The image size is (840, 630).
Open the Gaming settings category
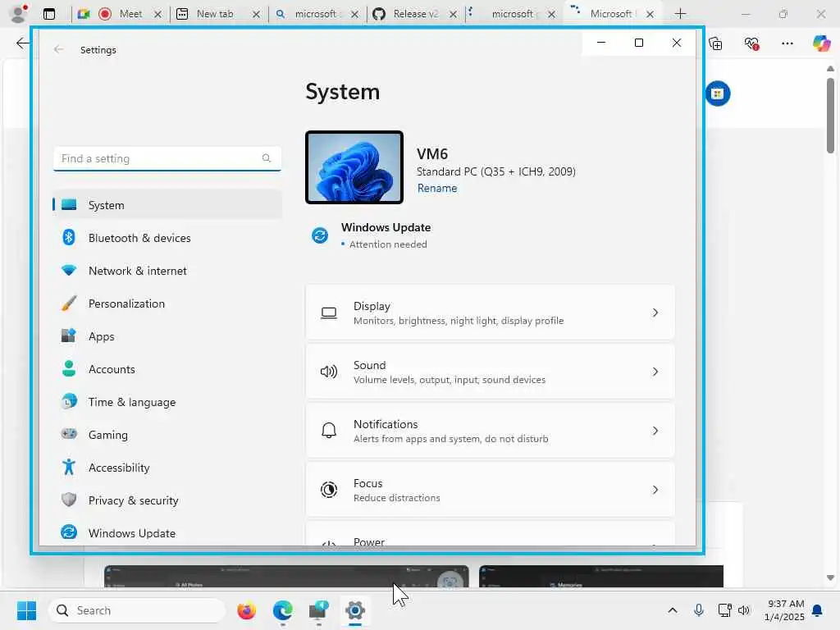click(167, 435)
